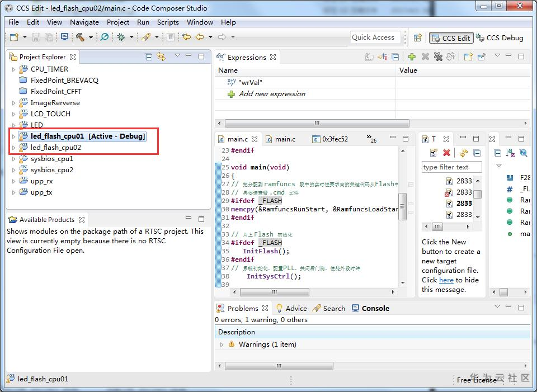Click the flashlight Search toolbar icon

point(147,37)
